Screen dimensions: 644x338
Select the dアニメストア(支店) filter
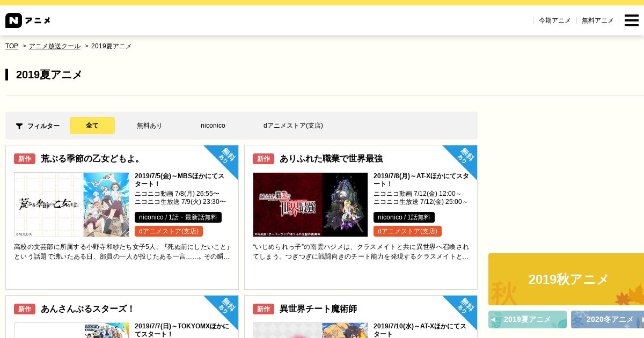tap(293, 126)
